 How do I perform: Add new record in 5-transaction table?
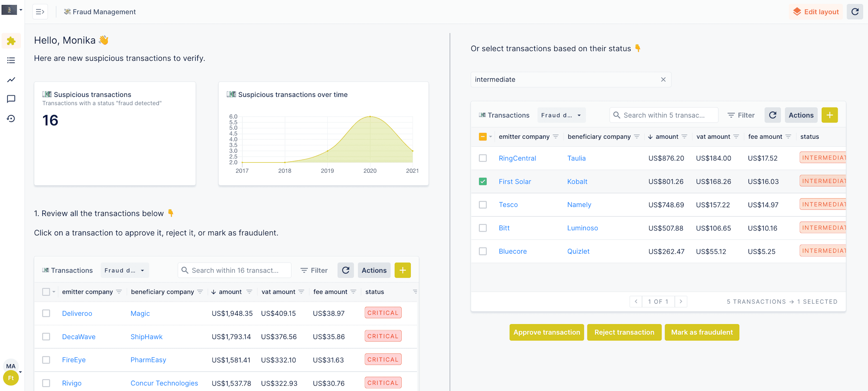(830, 115)
